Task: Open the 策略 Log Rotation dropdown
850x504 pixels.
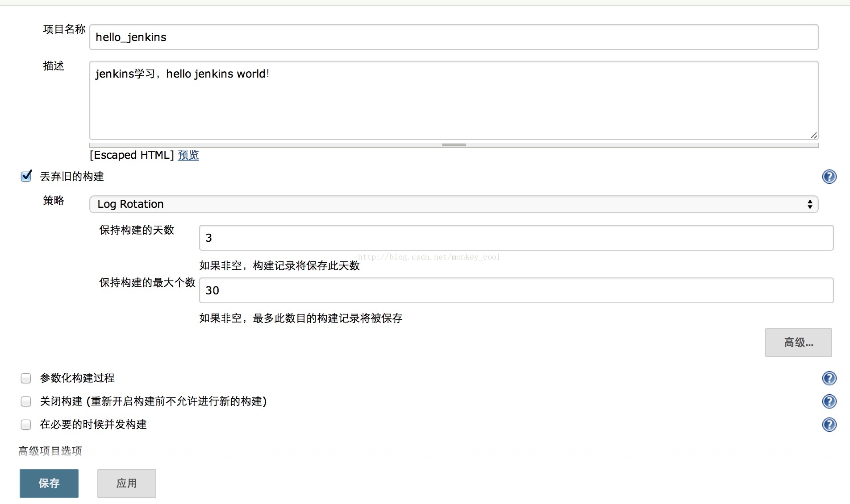Action: [454, 204]
